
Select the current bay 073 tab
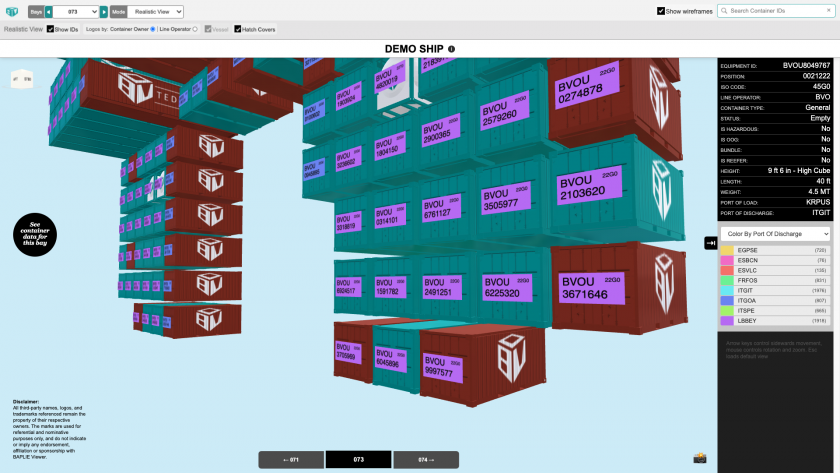click(358, 460)
